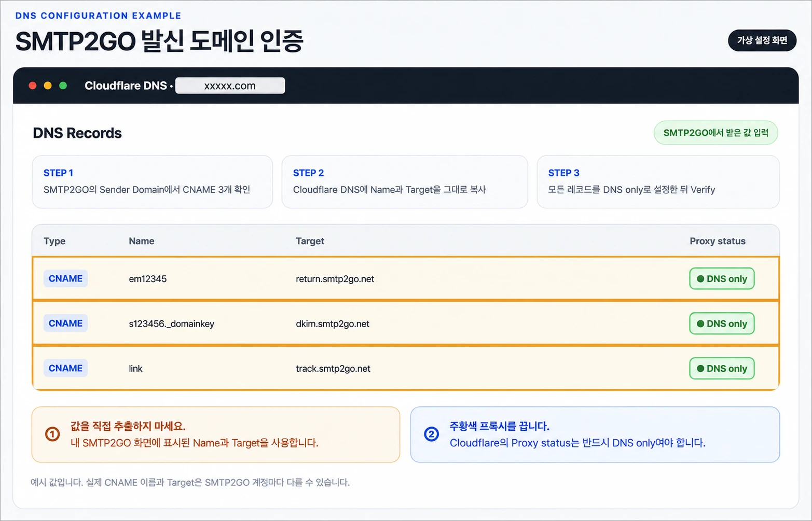This screenshot has height=521, width=812.
Task: Open the STEP 3 card
Action: pos(658,182)
